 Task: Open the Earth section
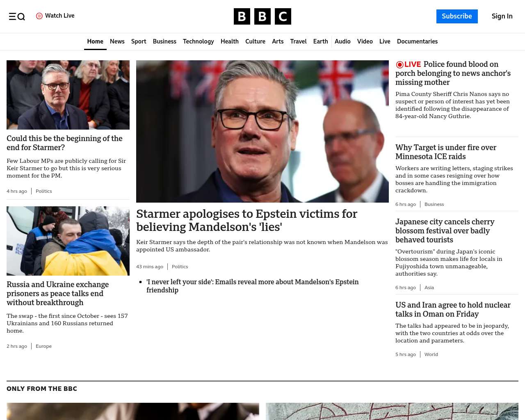click(320, 41)
